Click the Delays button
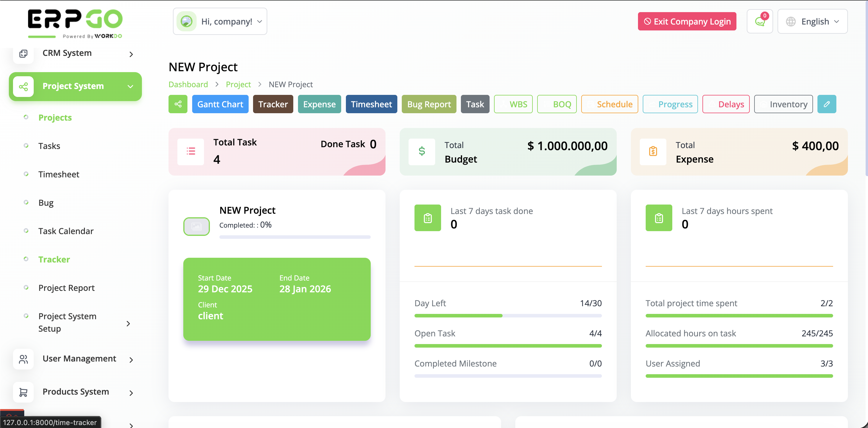This screenshot has width=868, height=428. click(x=726, y=104)
